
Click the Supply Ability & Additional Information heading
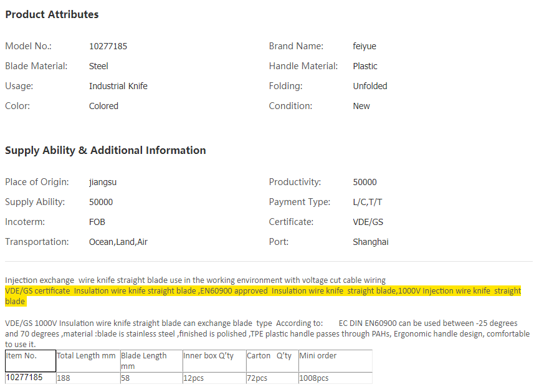point(105,150)
